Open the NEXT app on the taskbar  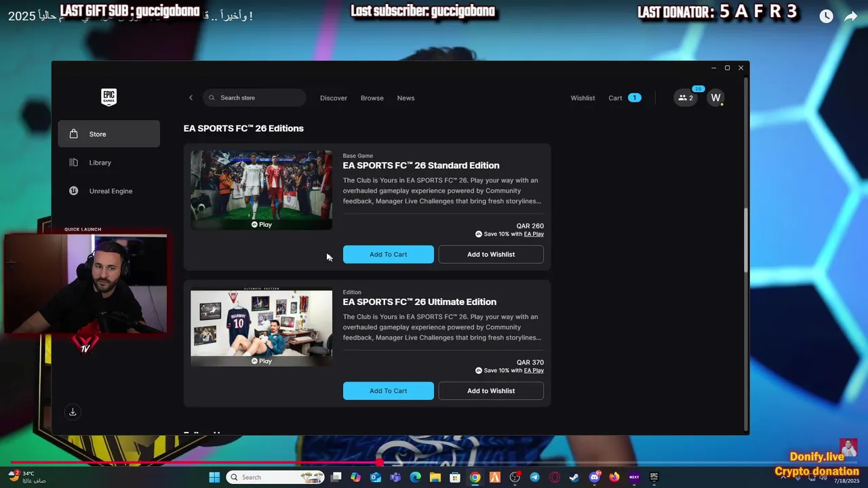634,477
